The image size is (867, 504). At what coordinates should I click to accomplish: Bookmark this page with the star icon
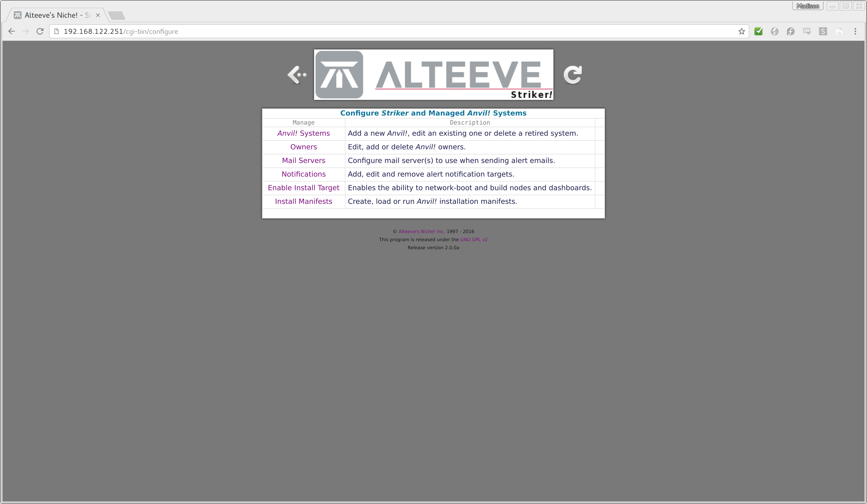click(742, 31)
